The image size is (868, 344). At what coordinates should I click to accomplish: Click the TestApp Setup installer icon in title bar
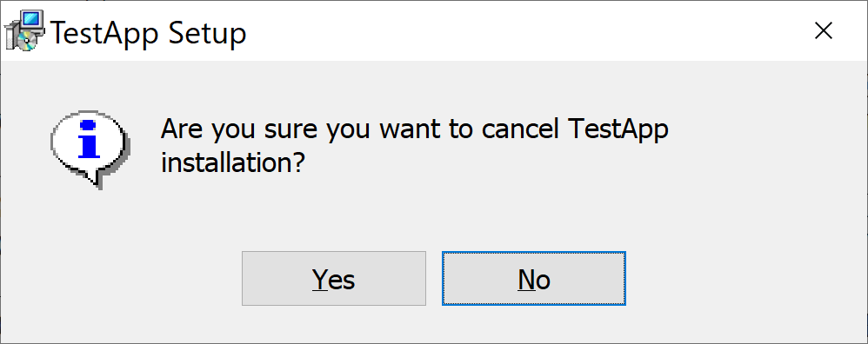[x=25, y=31]
